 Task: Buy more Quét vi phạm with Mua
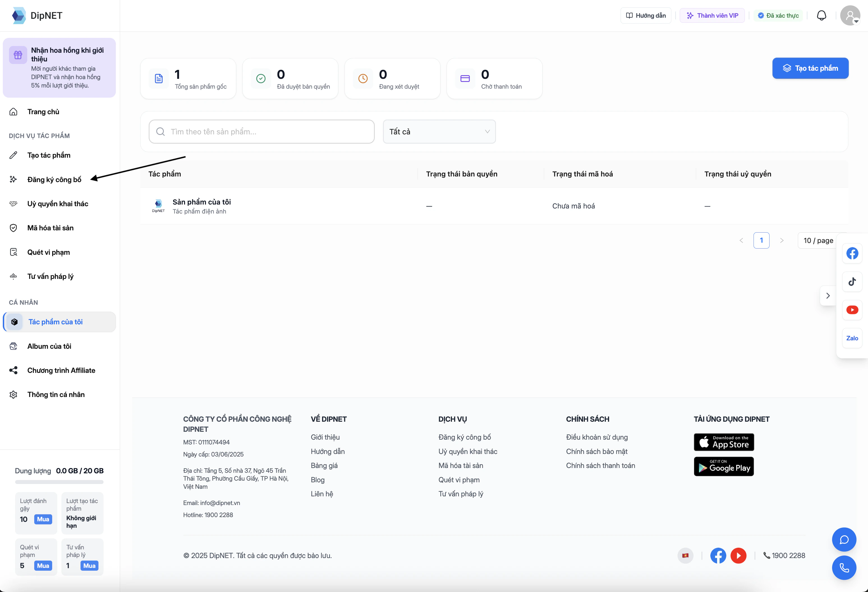[x=43, y=565]
